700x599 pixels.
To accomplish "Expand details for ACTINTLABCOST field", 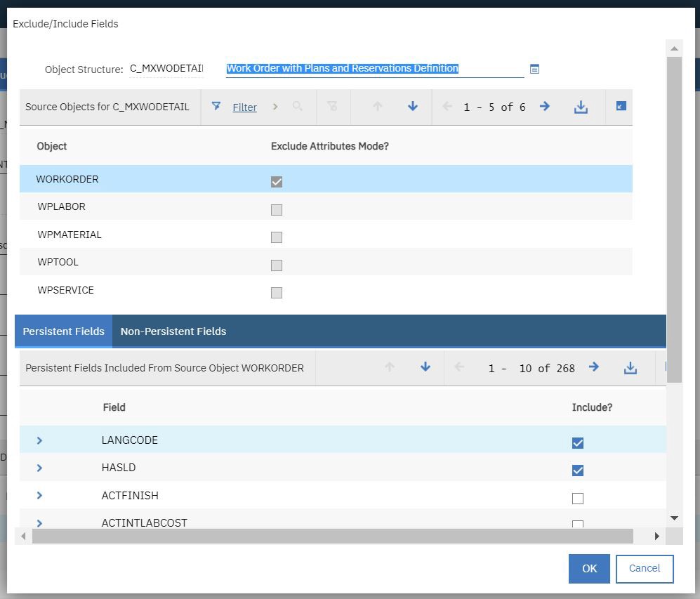I will tap(39, 523).
